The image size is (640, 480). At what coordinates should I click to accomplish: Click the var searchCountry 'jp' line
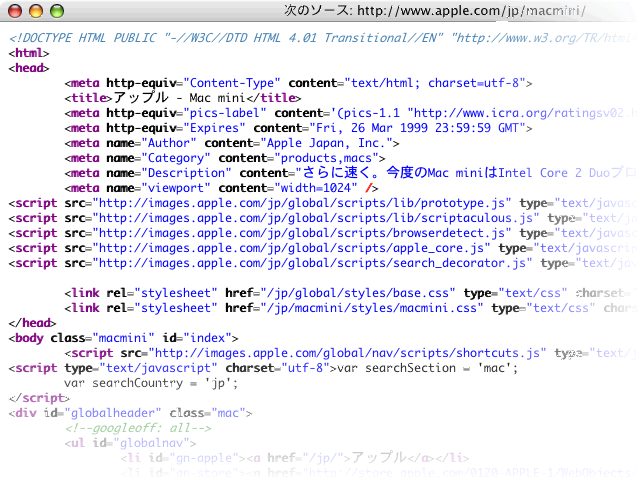click(151, 383)
